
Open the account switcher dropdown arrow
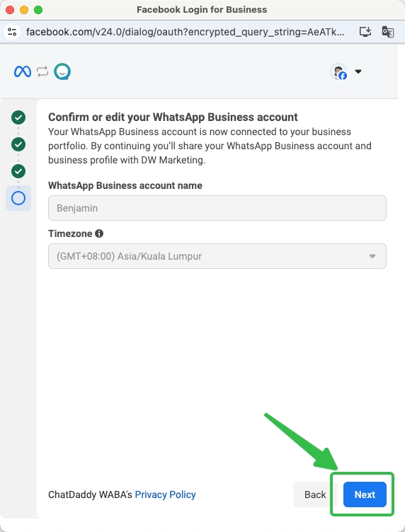pos(358,71)
